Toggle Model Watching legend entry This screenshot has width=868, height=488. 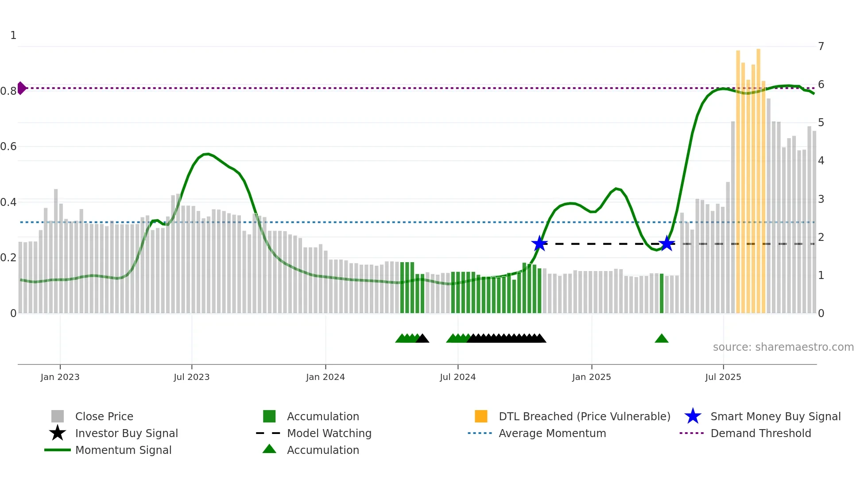(x=329, y=433)
